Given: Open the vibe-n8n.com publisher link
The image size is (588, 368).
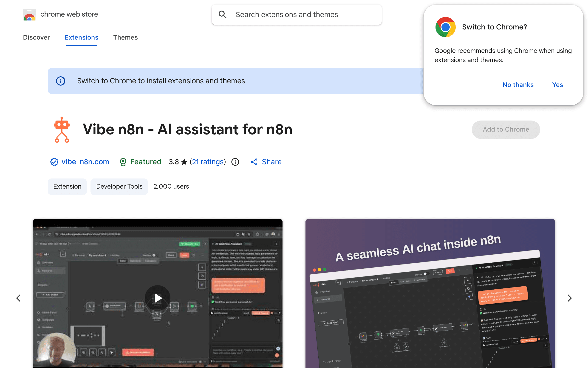Looking at the screenshot, I should click(x=85, y=162).
